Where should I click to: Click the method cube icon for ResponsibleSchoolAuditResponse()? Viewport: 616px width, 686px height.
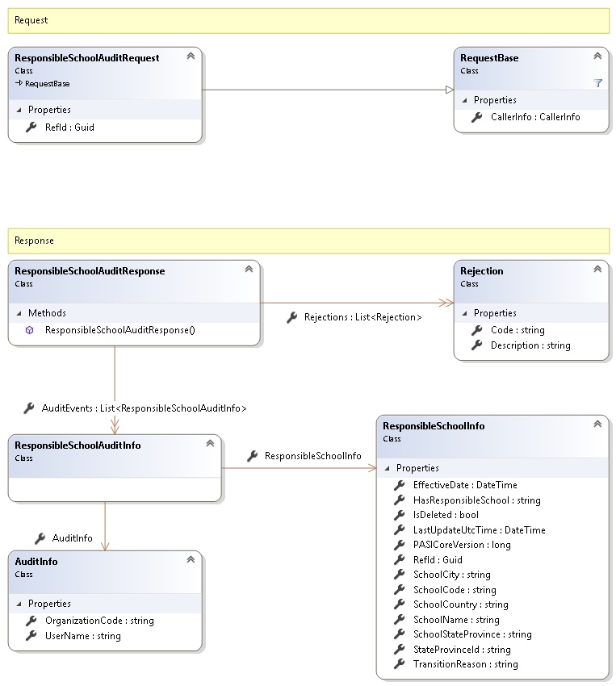[x=30, y=330]
